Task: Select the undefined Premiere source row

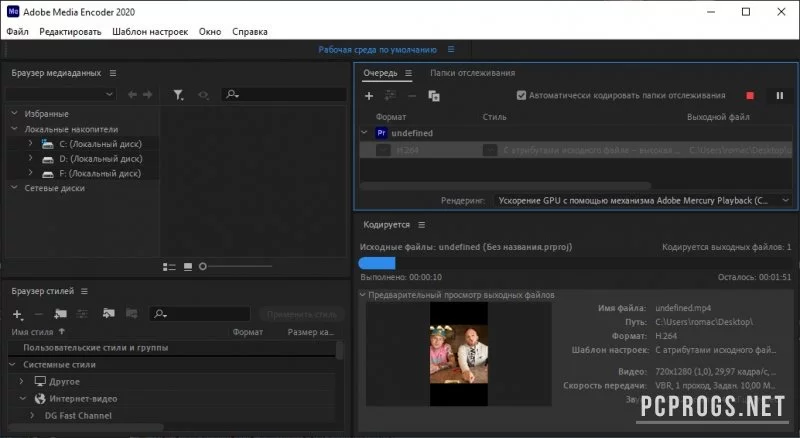Action: pyautogui.click(x=576, y=133)
